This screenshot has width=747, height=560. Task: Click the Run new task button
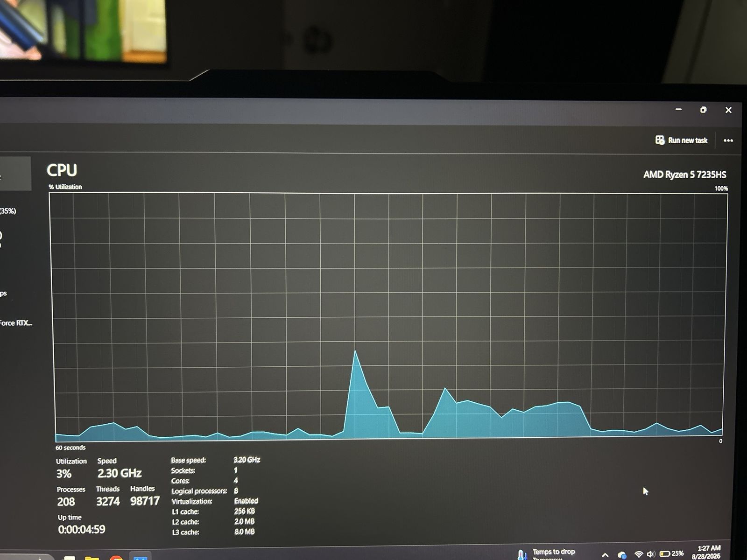(682, 140)
